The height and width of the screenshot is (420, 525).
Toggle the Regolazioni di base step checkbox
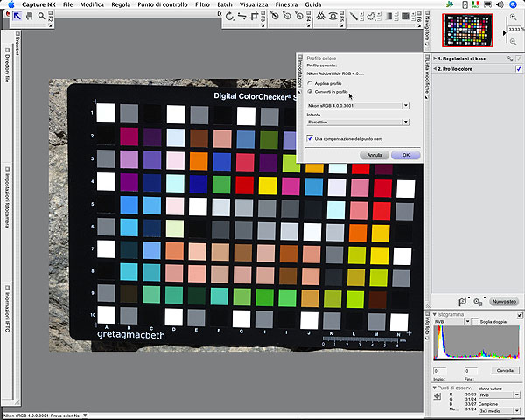519,59
